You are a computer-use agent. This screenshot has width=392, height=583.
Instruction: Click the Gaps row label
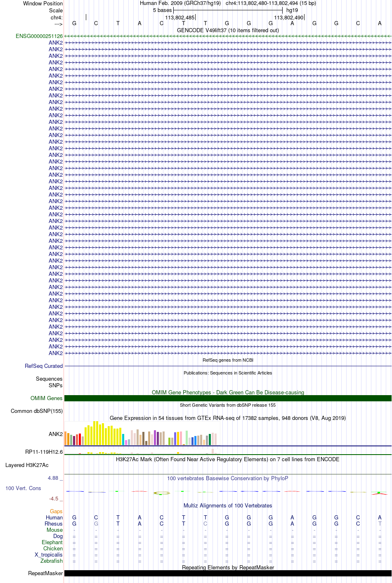coord(56,511)
